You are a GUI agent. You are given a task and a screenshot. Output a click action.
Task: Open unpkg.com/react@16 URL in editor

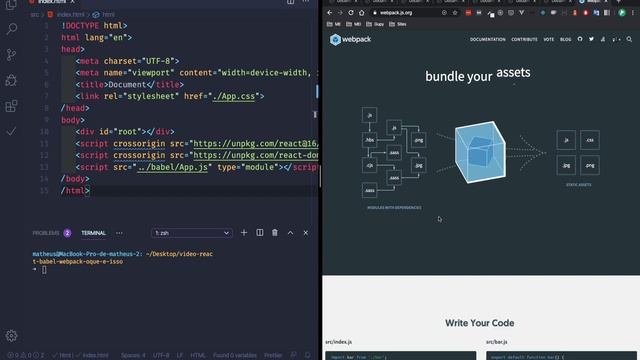(x=256, y=144)
